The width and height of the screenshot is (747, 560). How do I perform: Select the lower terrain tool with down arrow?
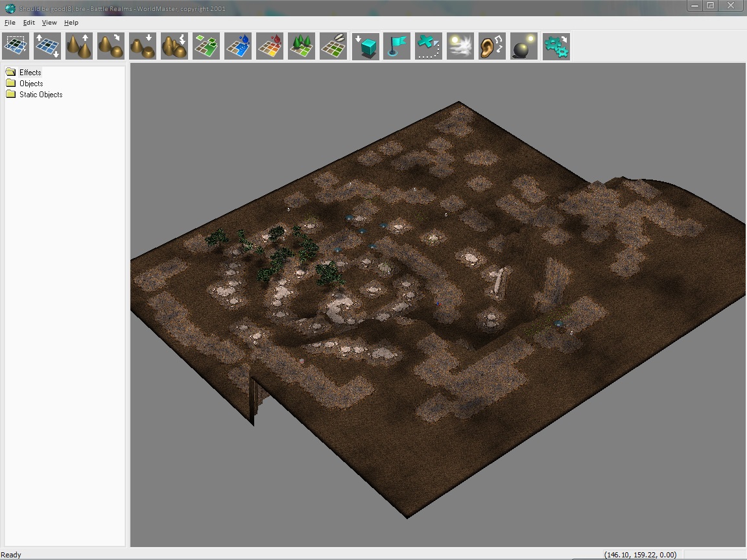point(143,46)
